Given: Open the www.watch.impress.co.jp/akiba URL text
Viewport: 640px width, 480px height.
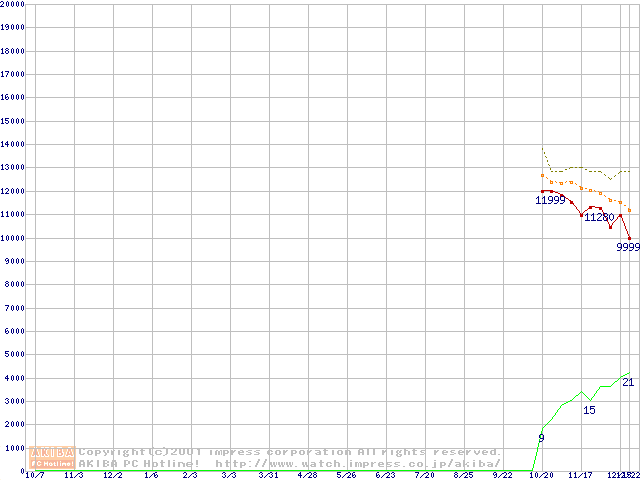Looking at the screenshot, I should [x=358, y=464].
